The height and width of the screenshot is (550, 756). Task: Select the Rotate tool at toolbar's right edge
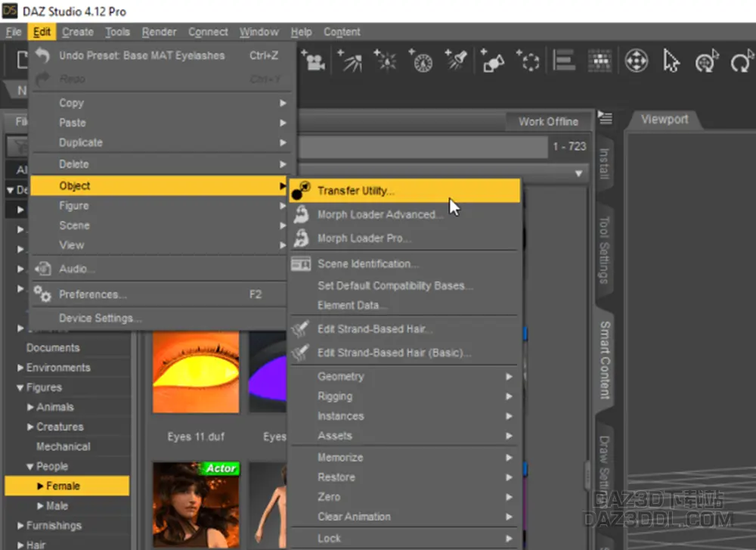[x=742, y=61]
